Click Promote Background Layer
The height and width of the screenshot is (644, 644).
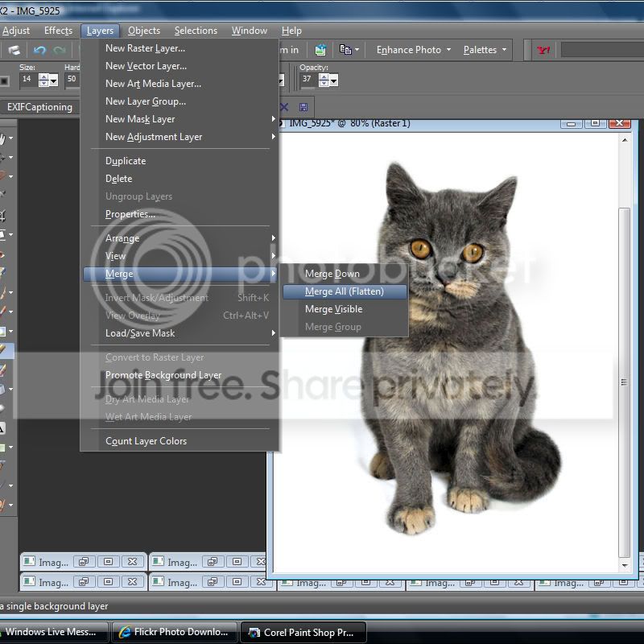coord(163,375)
